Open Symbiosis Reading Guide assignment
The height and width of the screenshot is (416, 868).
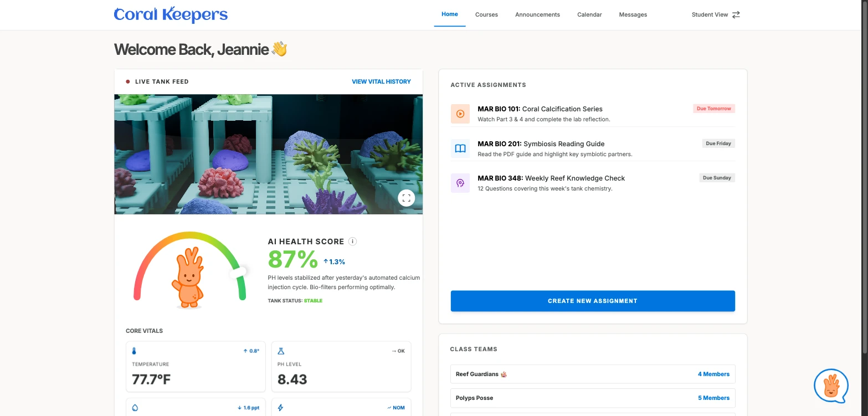click(593, 148)
